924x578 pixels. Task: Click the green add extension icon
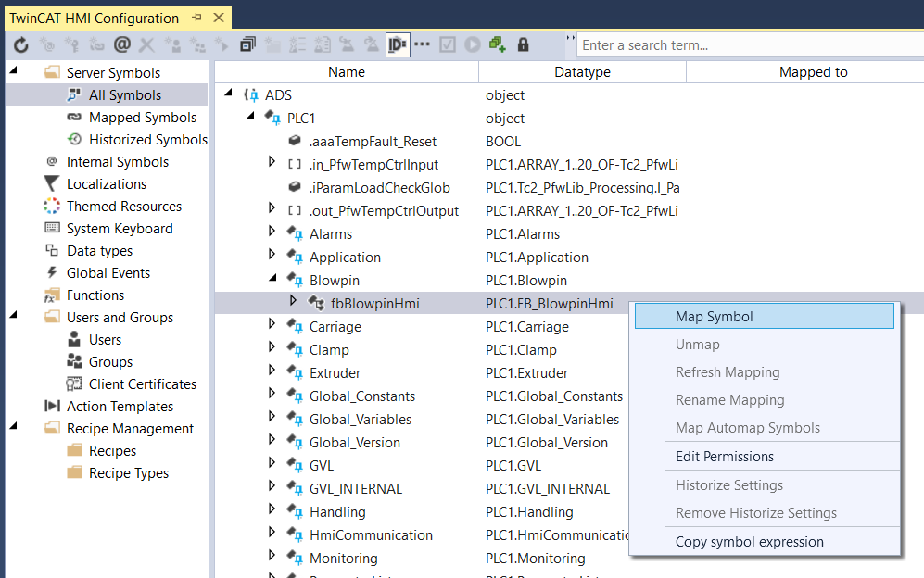pyautogui.click(x=498, y=44)
